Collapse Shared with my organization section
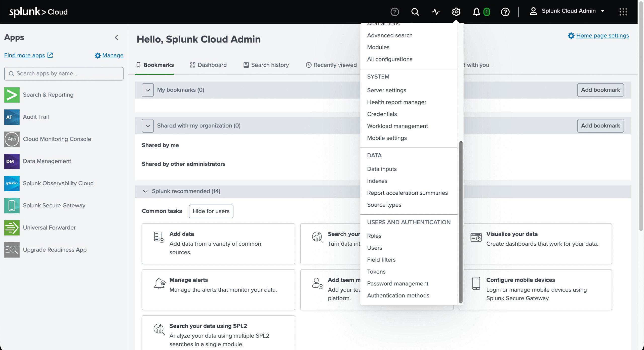644x350 pixels. pyautogui.click(x=148, y=126)
